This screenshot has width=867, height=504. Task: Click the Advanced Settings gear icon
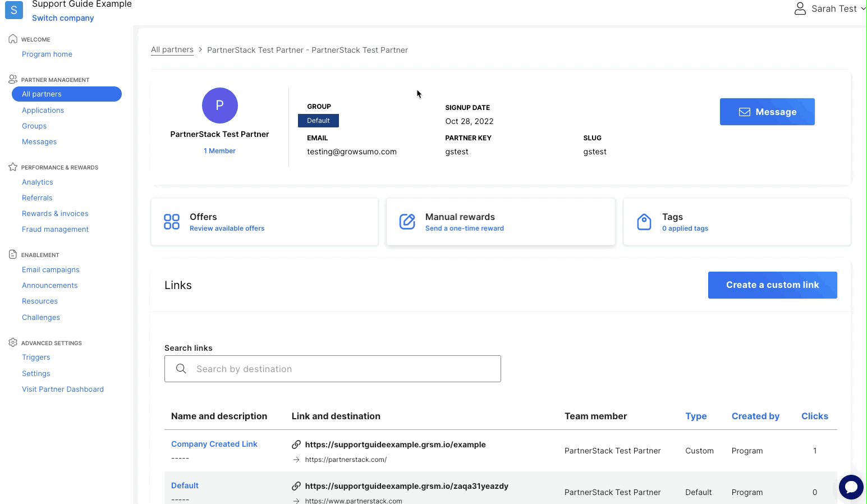tap(13, 342)
